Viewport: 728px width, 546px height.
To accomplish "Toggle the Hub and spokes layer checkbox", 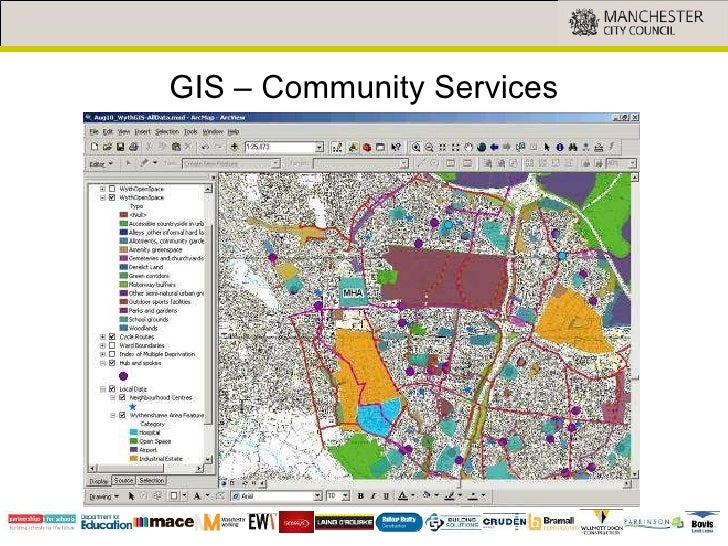I will (112, 363).
